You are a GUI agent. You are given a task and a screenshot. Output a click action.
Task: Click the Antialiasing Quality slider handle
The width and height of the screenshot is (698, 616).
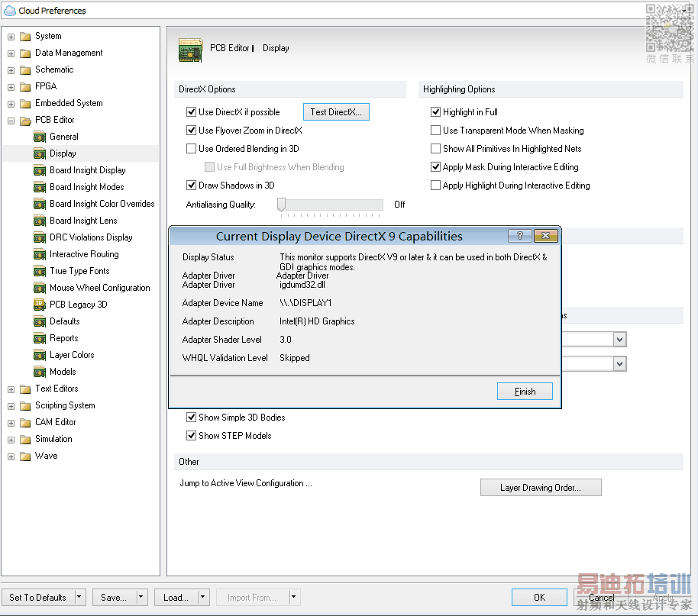(281, 205)
